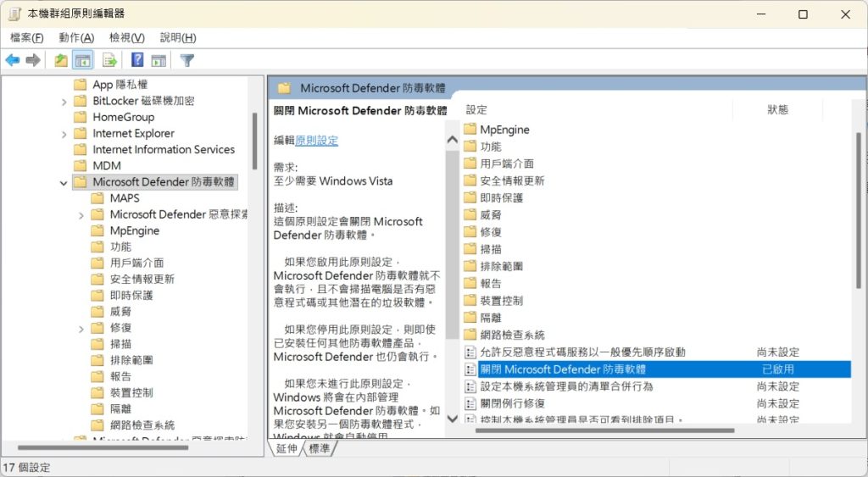Click the Filter funnel icon
This screenshot has width=868, height=477.
coord(187,60)
